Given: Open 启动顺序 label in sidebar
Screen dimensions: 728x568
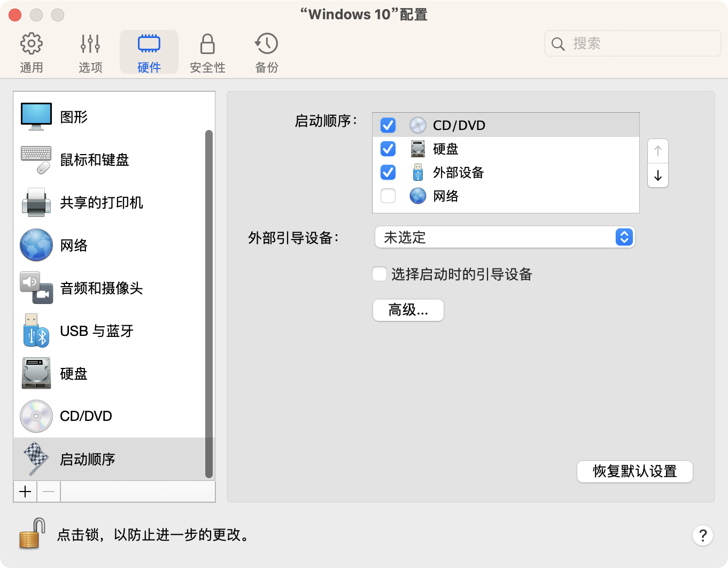Looking at the screenshot, I should point(88,459).
